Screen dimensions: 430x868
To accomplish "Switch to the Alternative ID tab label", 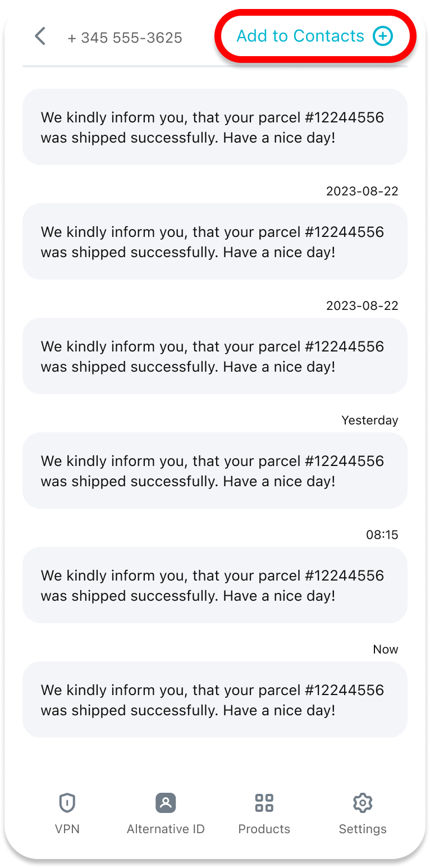I will pyautogui.click(x=166, y=829).
